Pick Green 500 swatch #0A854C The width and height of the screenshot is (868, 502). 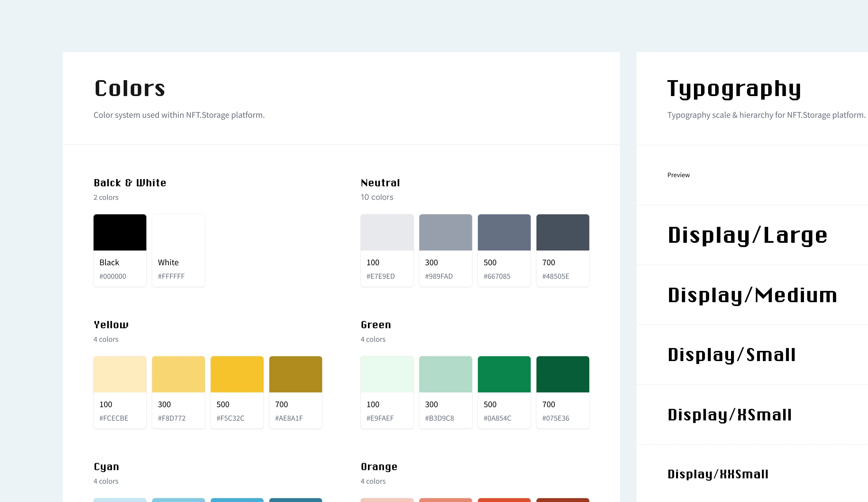(x=504, y=392)
